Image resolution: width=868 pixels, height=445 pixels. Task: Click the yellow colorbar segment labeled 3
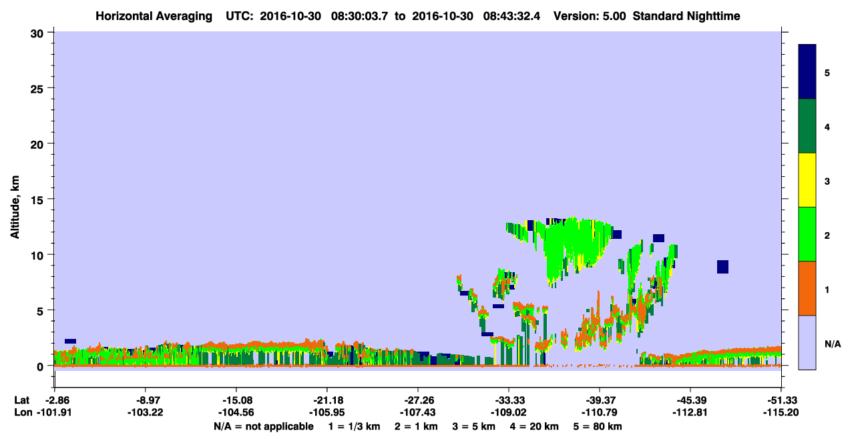pyautogui.click(x=807, y=180)
